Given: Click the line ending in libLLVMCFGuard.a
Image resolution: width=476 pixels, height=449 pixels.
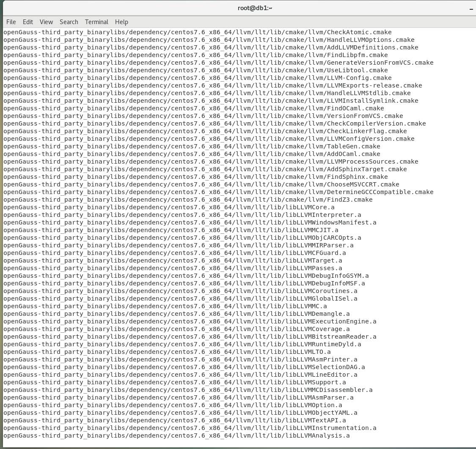Looking at the screenshot, I should click(175, 253).
